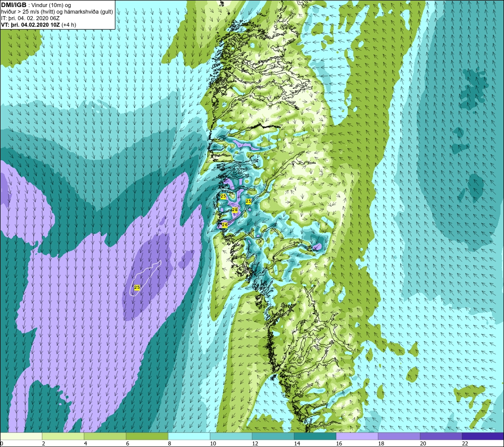Image resolution: width=504 pixels, height=447 pixels.
Task: Select the 16–18 m/s lavender legend swatch
Action: coord(357,436)
